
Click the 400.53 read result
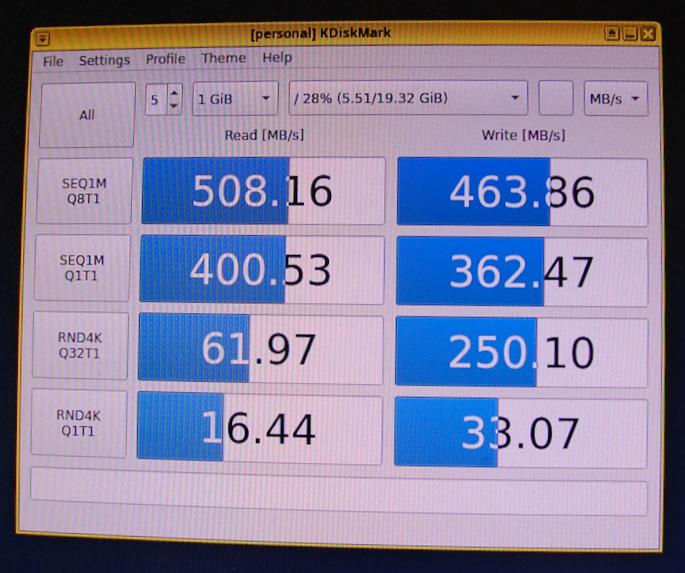coord(262,269)
